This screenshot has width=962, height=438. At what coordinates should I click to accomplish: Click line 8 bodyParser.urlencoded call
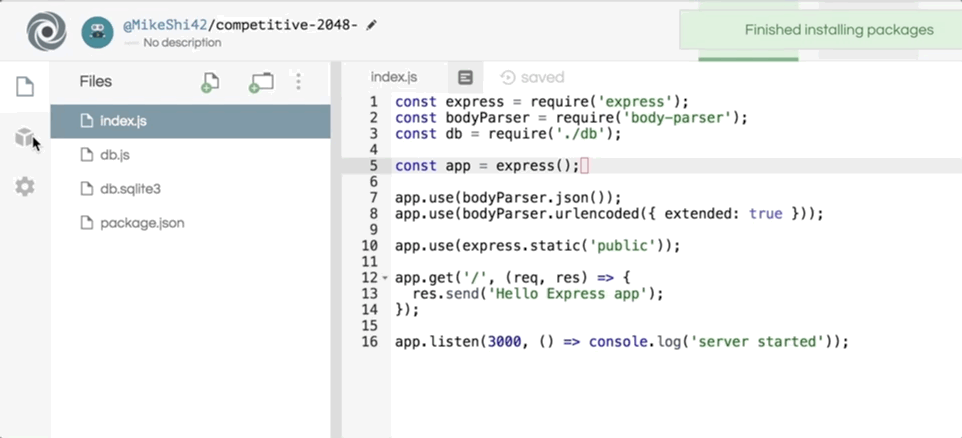click(x=609, y=214)
